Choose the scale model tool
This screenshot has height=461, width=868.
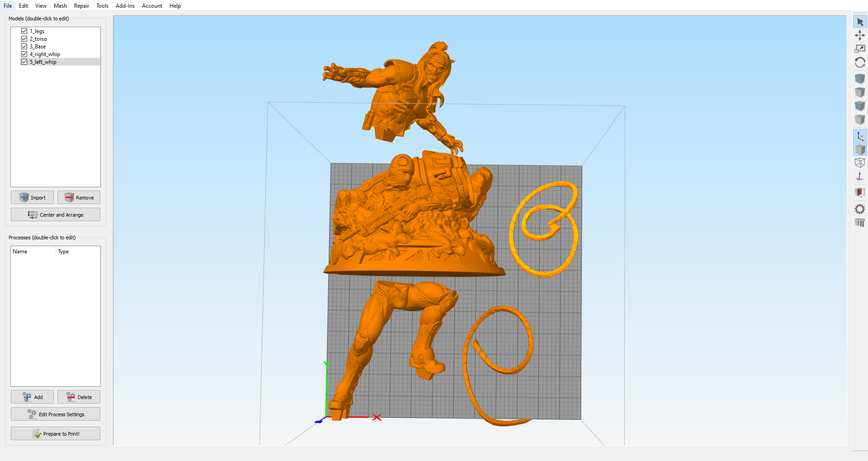click(x=860, y=49)
